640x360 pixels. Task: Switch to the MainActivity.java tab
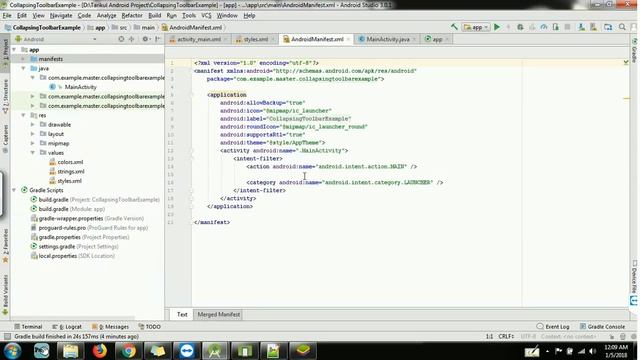(x=388, y=39)
